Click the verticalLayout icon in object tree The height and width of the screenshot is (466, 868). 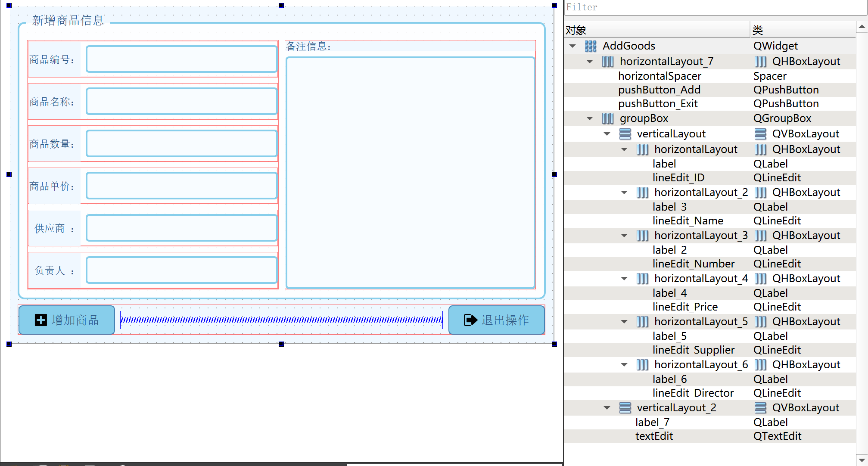pyautogui.click(x=625, y=134)
